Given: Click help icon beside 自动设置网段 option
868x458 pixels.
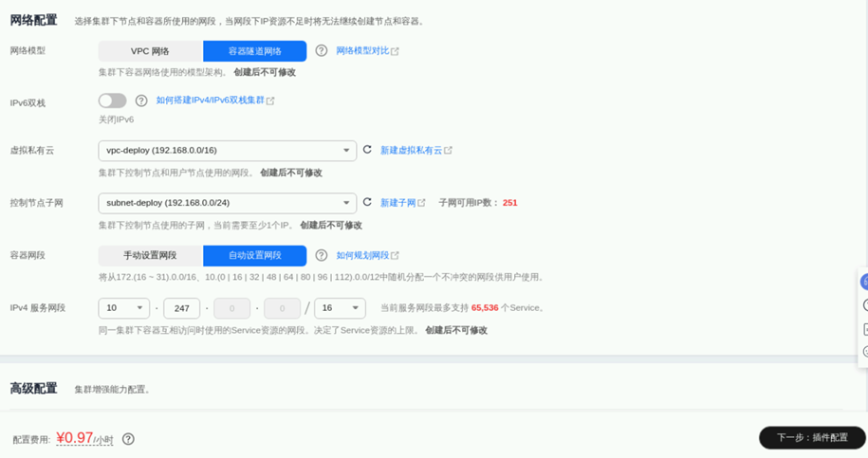Looking at the screenshot, I should tap(322, 255).
